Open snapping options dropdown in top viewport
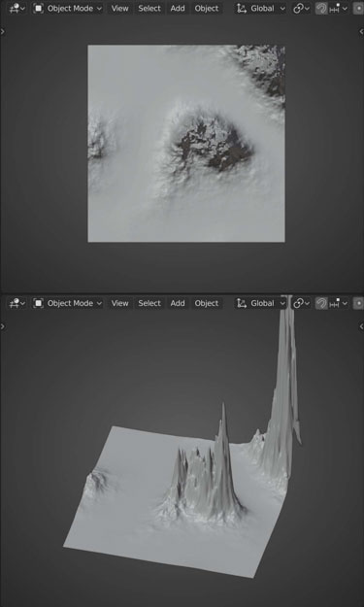The width and height of the screenshot is (364, 607). point(339,8)
